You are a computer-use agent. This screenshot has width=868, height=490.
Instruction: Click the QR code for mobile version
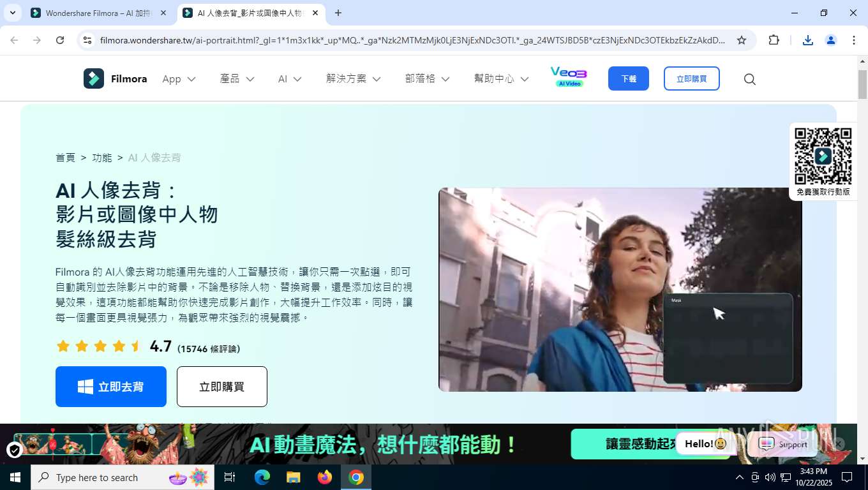coord(823,156)
